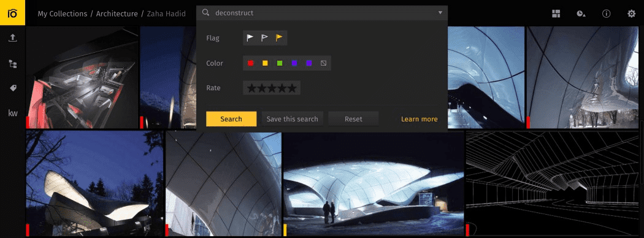Screen dimensions: 644x238
Task: Set rating filter to three stars
Action: tap(272, 88)
